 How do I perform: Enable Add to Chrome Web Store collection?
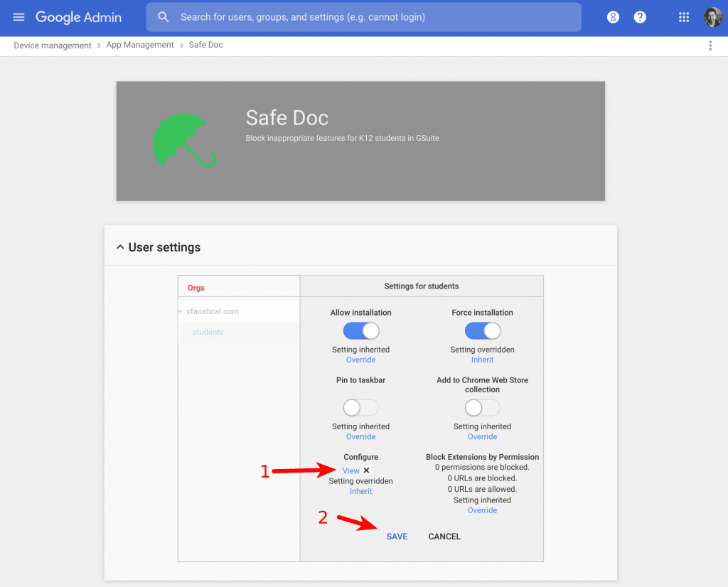click(x=483, y=408)
